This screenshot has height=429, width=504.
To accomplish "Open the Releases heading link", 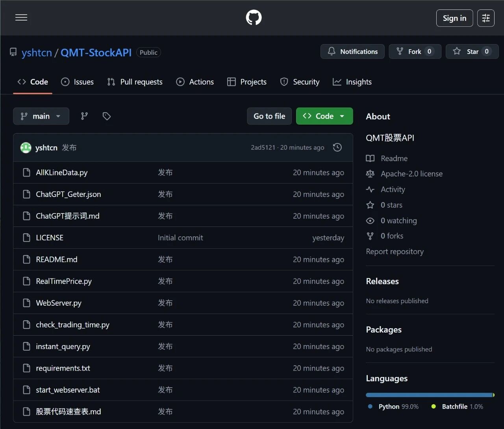I will (x=382, y=281).
